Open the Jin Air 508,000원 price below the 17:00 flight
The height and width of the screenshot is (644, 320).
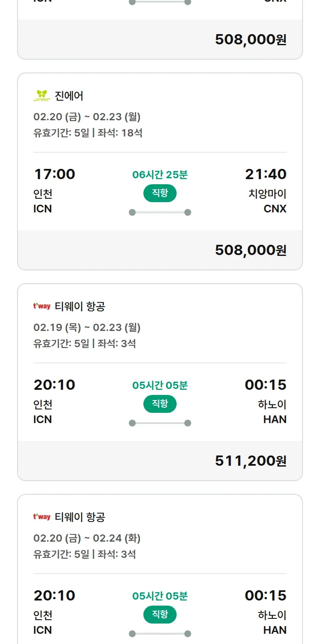coord(250,250)
